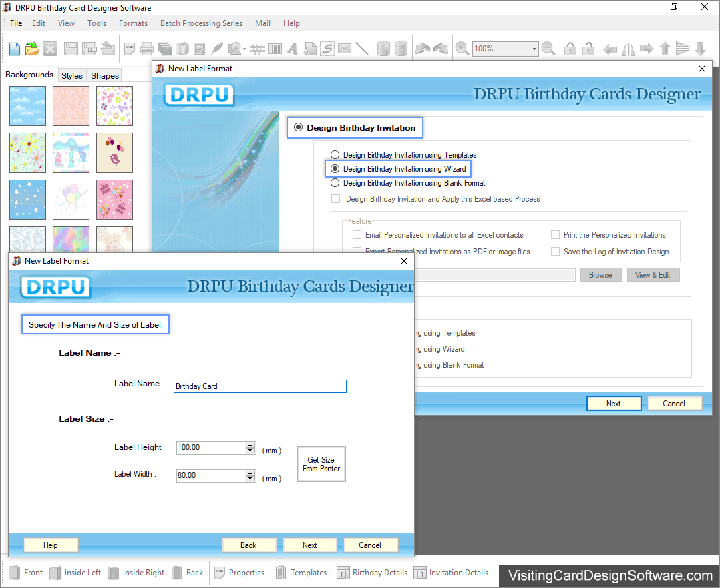Click the up arrow icon in toolbar
Viewport: 720px width, 588px height.
[x=665, y=49]
